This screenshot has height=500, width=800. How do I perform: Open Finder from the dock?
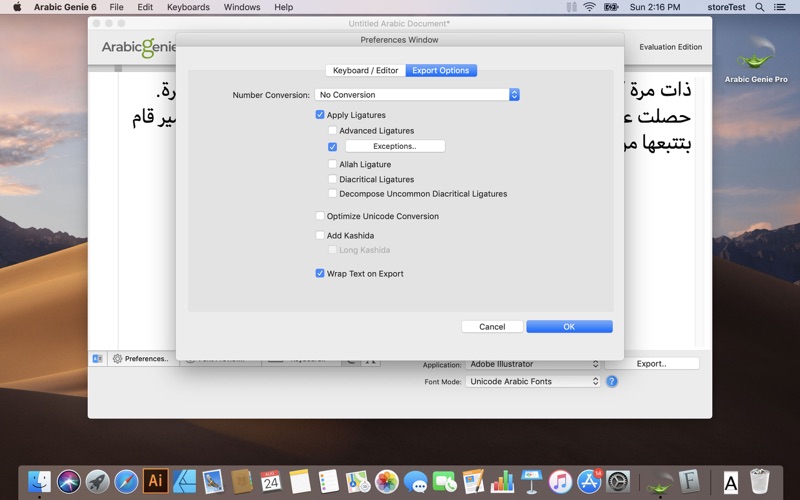(x=40, y=481)
